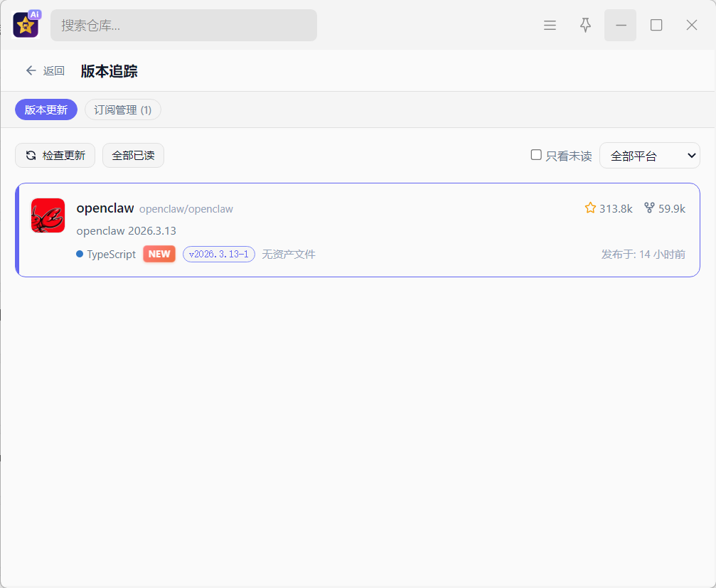716x588 pixels.
Task: Maximize the application window
Action: (656, 26)
